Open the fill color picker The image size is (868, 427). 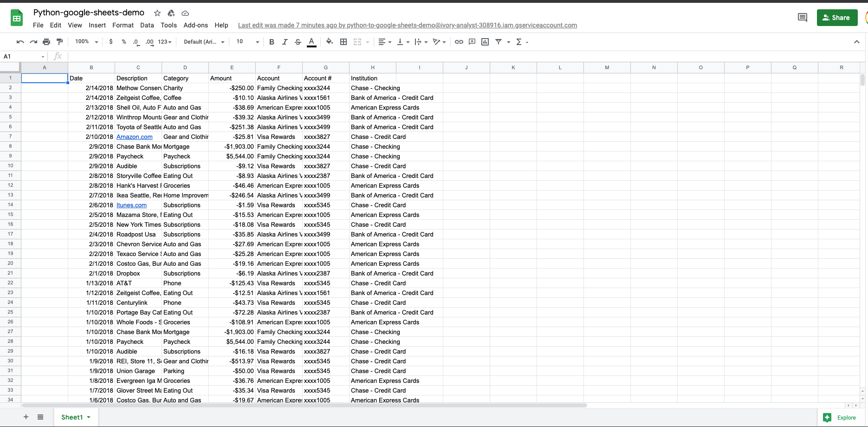[330, 42]
